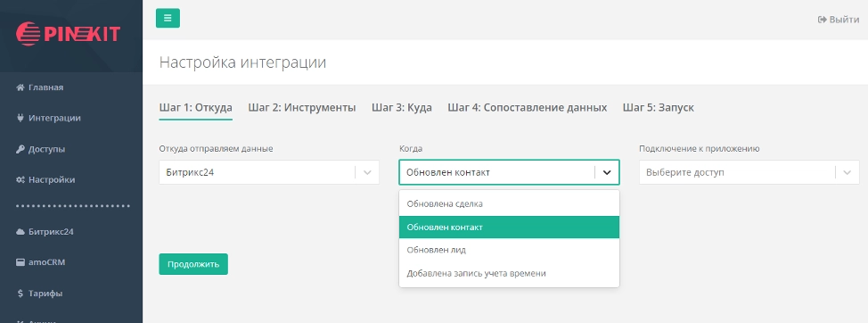
Task: Click the key icon beside Доступы
Action: tap(20, 149)
